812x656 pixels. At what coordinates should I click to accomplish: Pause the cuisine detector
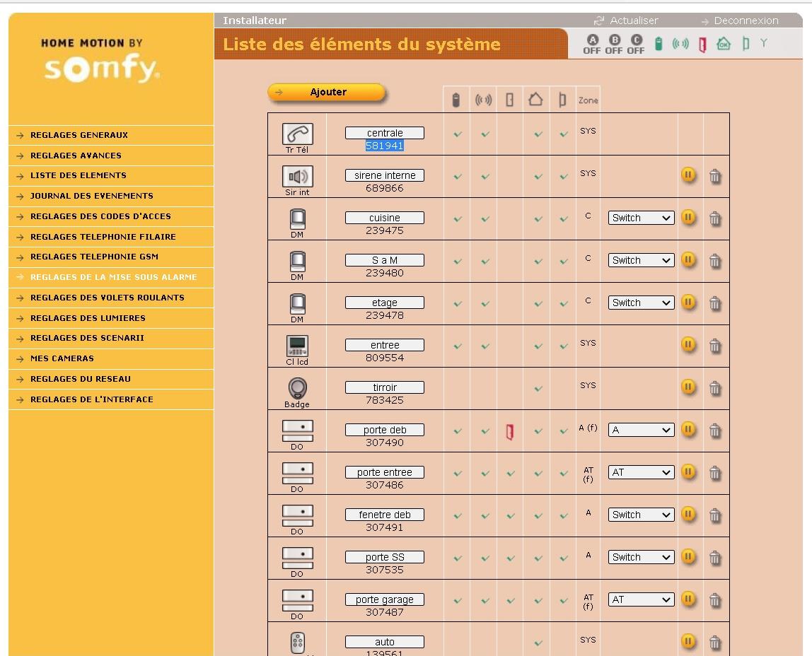pos(688,218)
